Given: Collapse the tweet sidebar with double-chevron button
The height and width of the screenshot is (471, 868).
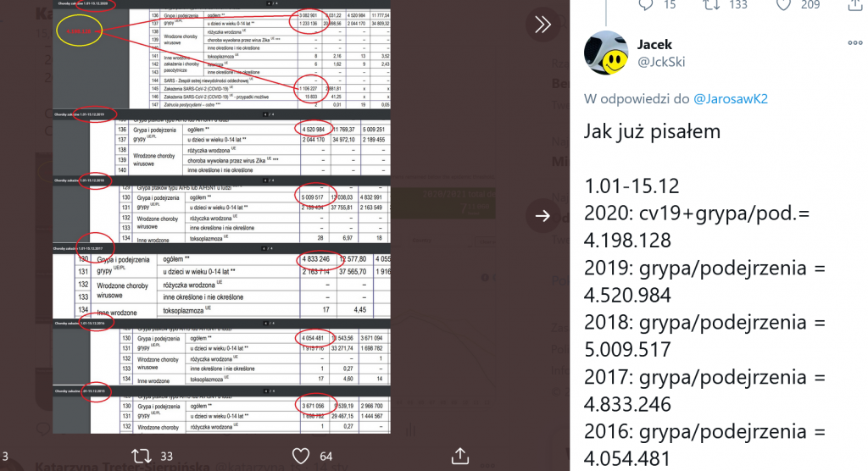Looking at the screenshot, I should point(542,25).
